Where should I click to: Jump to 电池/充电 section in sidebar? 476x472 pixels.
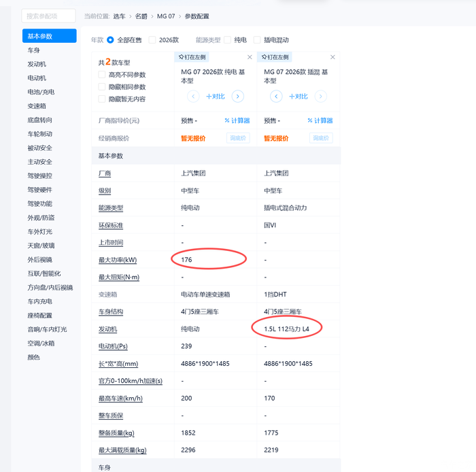click(41, 92)
